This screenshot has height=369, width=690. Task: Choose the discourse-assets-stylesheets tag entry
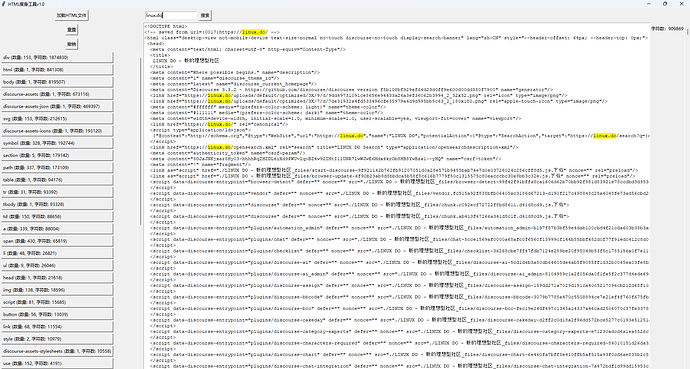(57, 351)
